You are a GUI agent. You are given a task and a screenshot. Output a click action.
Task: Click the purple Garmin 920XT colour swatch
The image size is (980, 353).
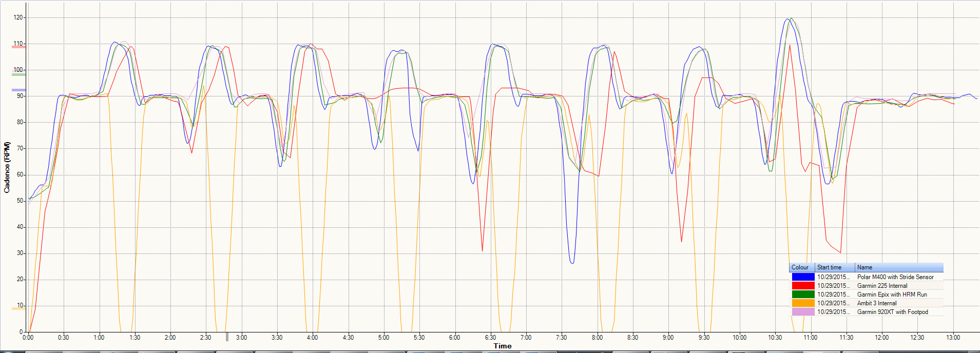tap(803, 312)
